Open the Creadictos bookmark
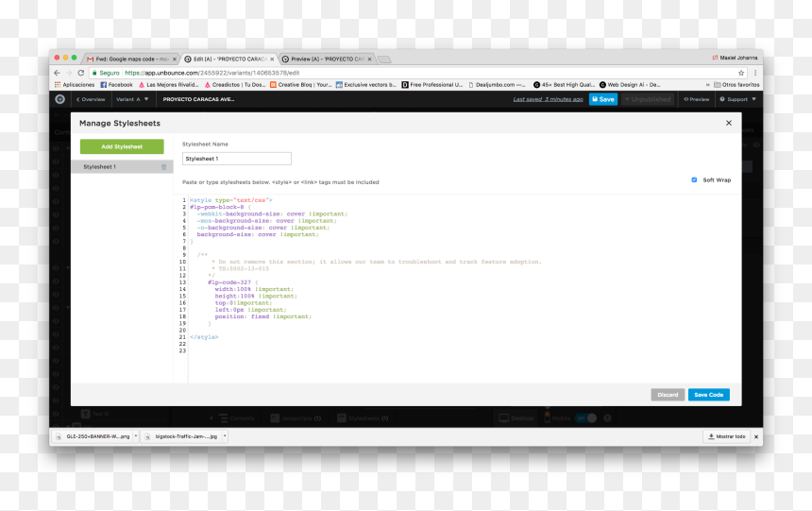 pos(234,84)
